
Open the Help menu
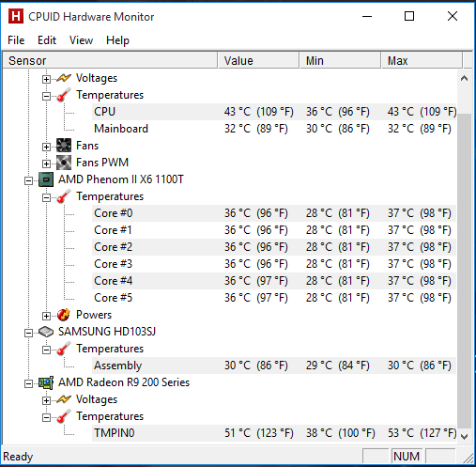(x=117, y=40)
